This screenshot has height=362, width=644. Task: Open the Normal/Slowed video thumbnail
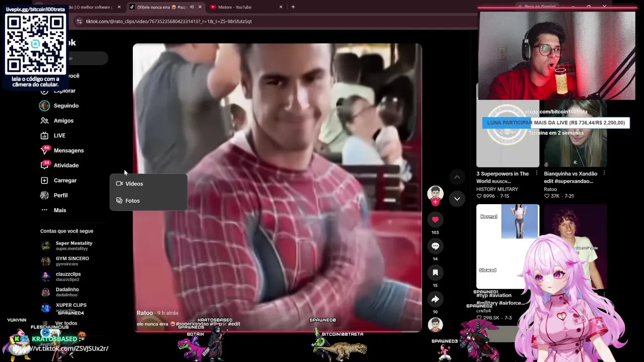coord(508,246)
